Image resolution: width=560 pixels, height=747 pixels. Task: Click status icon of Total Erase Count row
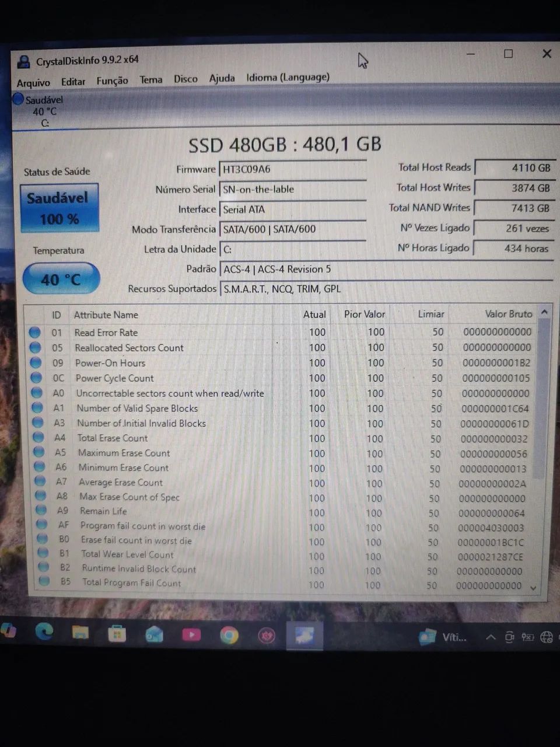(39, 437)
